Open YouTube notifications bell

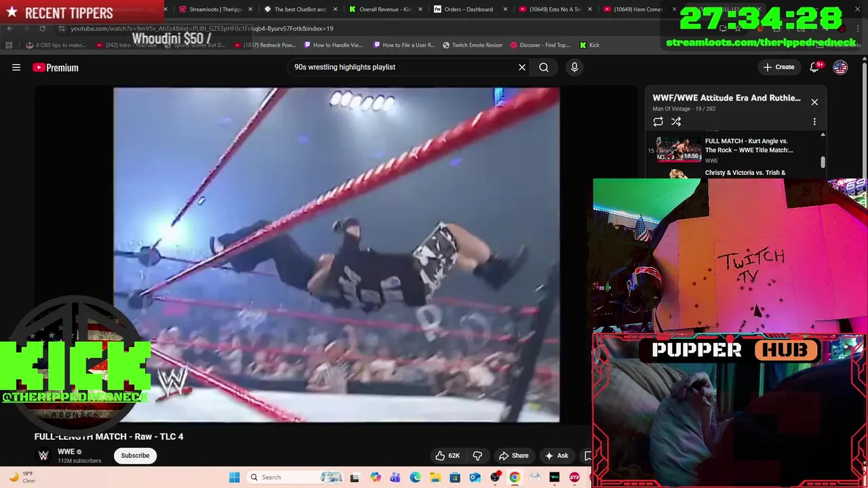coord(816,67)
